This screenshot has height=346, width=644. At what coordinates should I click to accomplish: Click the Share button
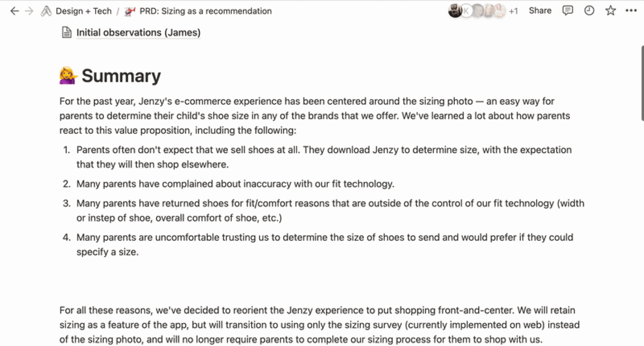[x=540, y=11]
